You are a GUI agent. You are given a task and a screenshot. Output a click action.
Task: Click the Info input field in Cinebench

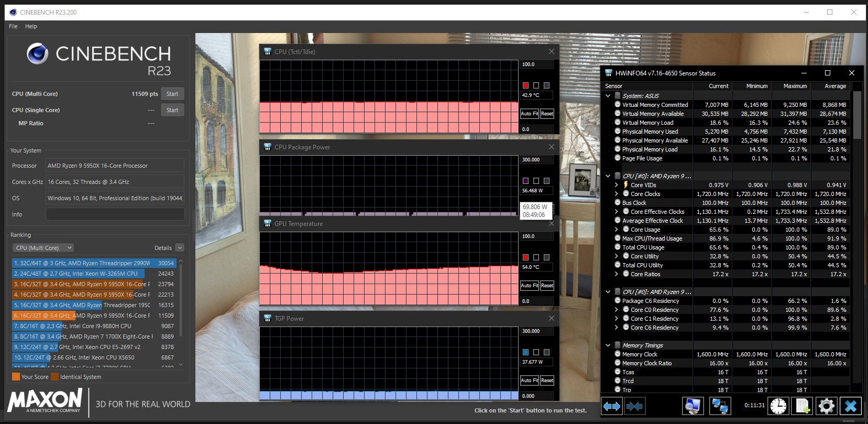click(x=115, y=214)
